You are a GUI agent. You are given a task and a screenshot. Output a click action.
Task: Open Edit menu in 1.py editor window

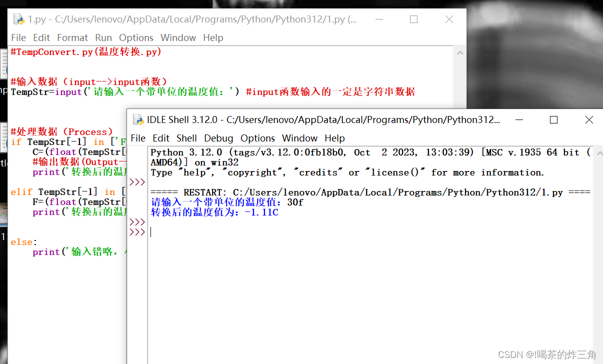[x=41, y=38]
